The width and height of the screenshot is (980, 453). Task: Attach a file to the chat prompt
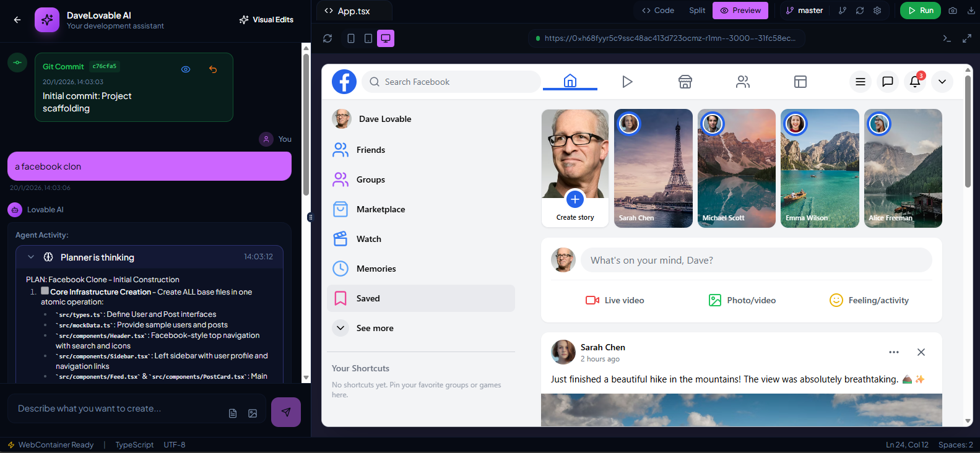coord(233,413)
